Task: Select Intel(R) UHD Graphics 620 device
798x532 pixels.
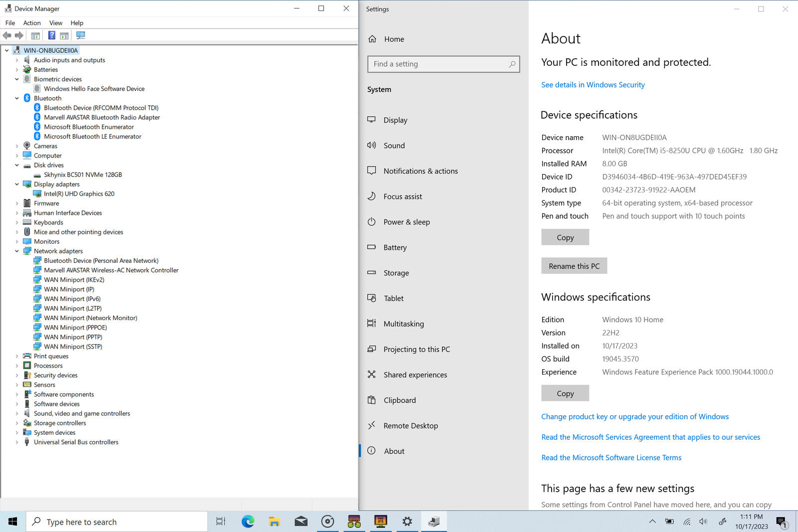Action: click(x=79, y=194)
